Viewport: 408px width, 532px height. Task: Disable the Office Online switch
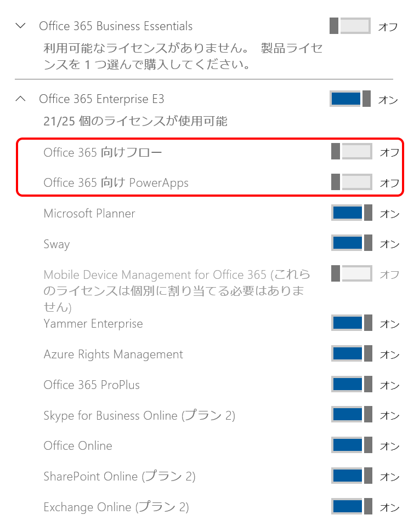[x=352, y=445]
